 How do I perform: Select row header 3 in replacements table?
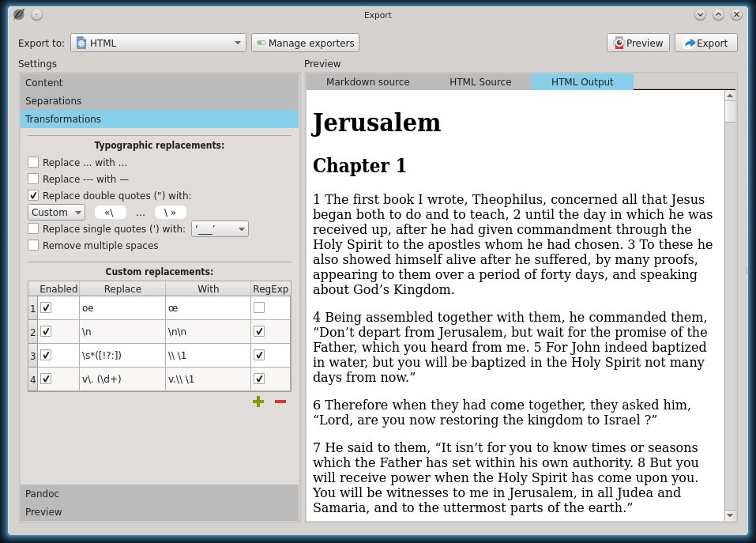coord(33,355)
